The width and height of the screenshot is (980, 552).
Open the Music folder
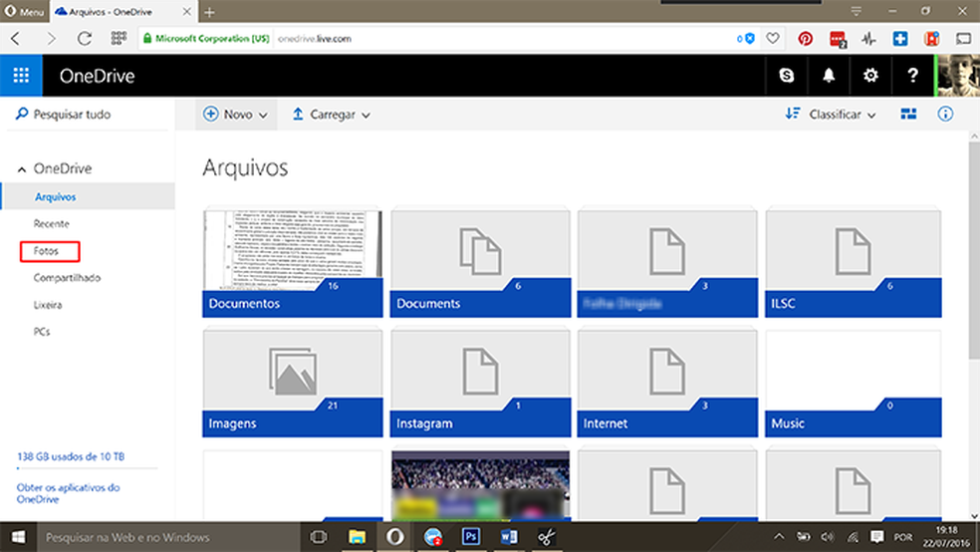(x=854, y=384)
